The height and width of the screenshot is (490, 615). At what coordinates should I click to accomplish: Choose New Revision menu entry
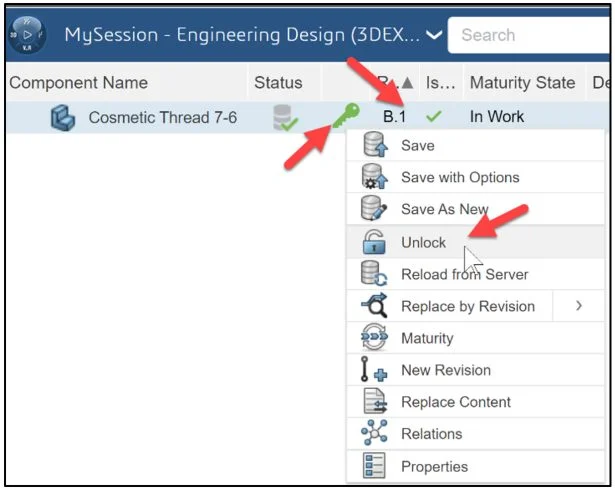(475, 370)
